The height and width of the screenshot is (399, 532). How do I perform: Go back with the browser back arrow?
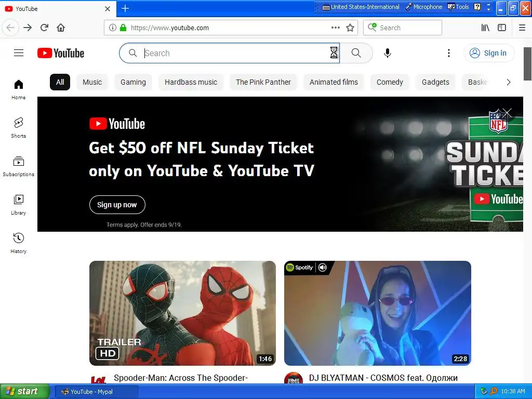pyautogui.click(x=10, y=28)
